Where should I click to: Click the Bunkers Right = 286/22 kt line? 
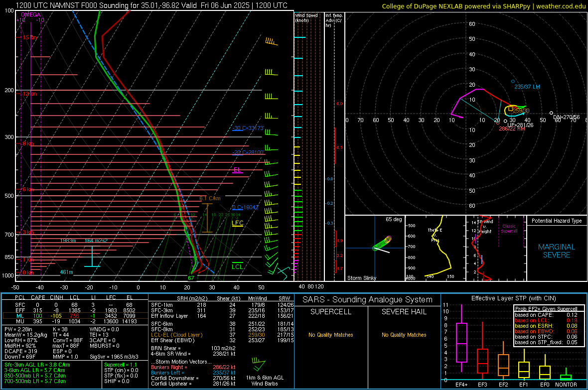point(193,367)
